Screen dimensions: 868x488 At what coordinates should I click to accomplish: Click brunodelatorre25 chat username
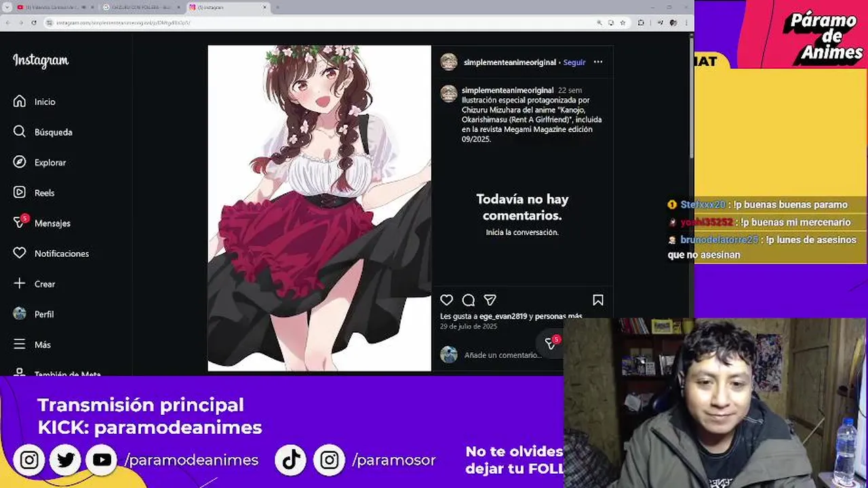click(719, 240)
